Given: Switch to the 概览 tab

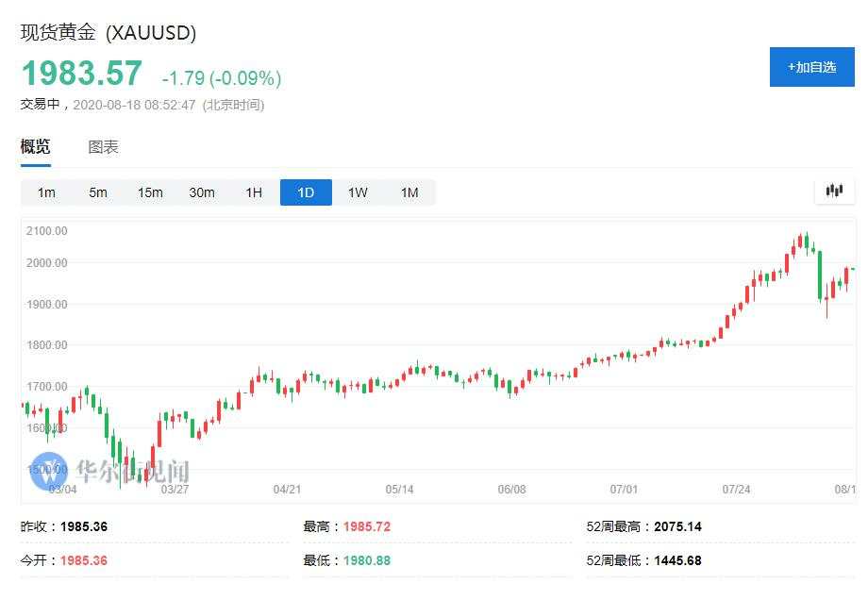Looking at the screenshot, I should pos(36,146).
